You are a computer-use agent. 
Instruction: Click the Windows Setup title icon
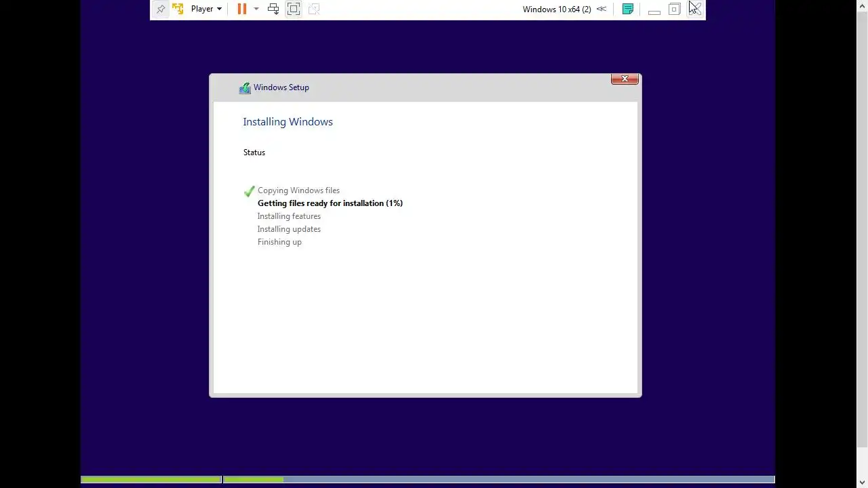pos(245,88)
